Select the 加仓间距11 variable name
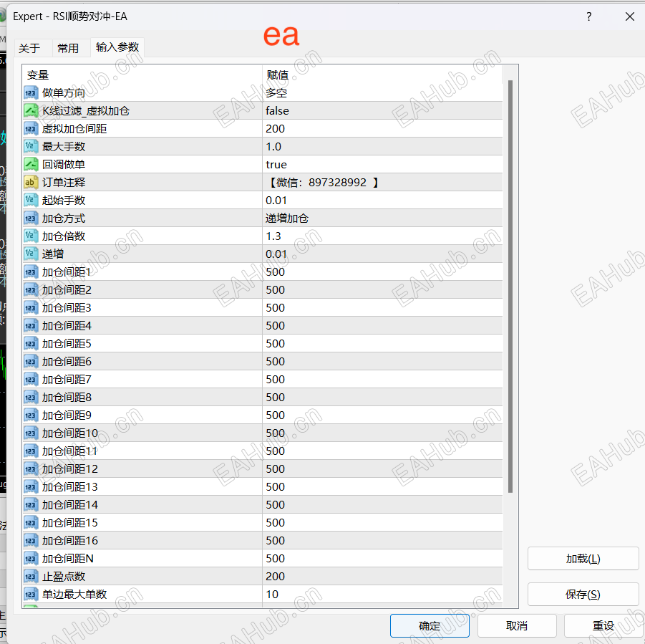645x644 pixels. (x=69, y=451)
